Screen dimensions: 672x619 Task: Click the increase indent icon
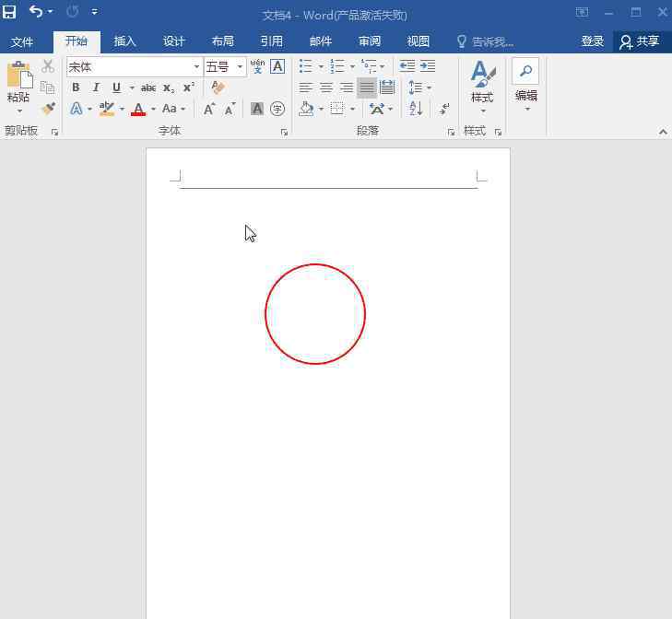428,66
